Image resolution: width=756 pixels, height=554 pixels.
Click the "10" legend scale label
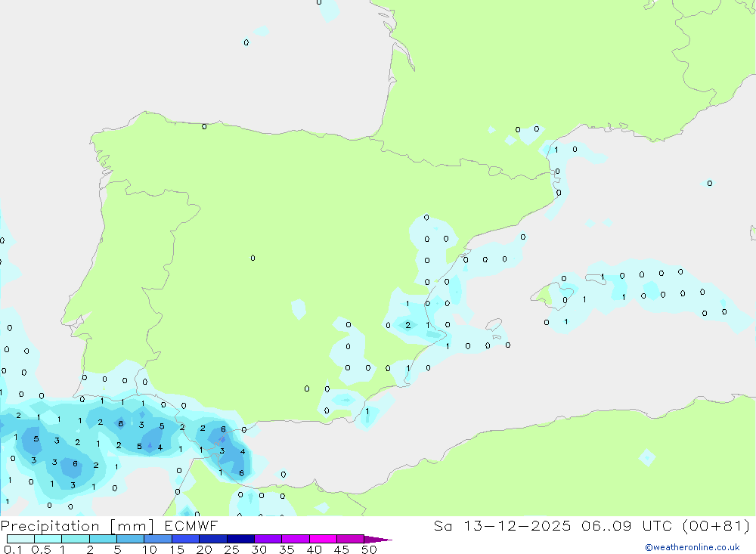[150, 549]
